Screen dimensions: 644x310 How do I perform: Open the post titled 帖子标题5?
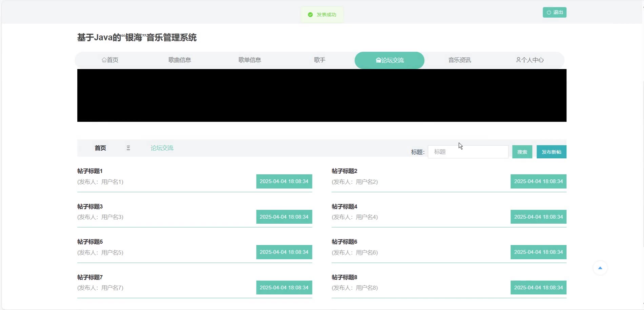pyautogui.click(x=90, y=242)
